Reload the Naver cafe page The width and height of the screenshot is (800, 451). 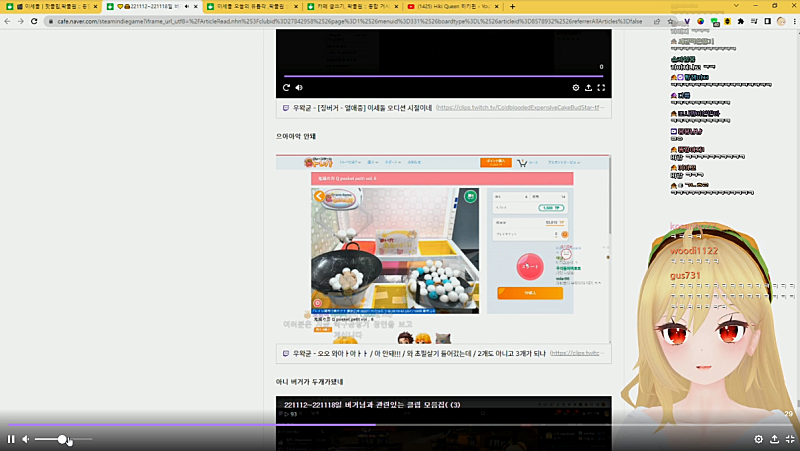click(34, 21)
